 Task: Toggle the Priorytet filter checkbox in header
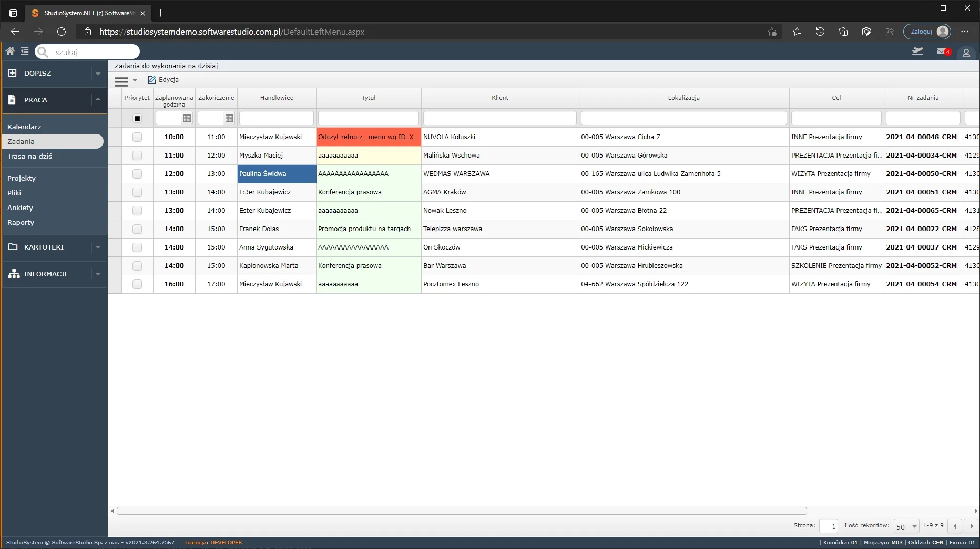pos(137,118)
